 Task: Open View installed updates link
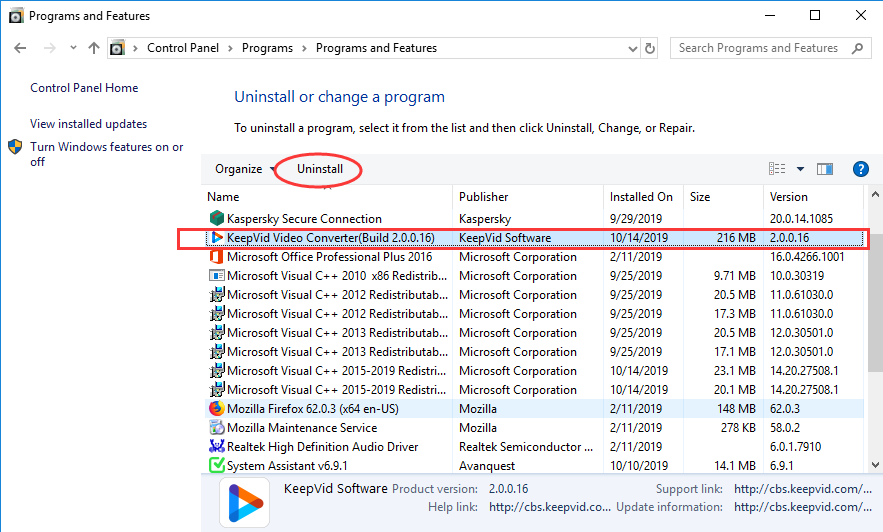[x=88, y=124]
